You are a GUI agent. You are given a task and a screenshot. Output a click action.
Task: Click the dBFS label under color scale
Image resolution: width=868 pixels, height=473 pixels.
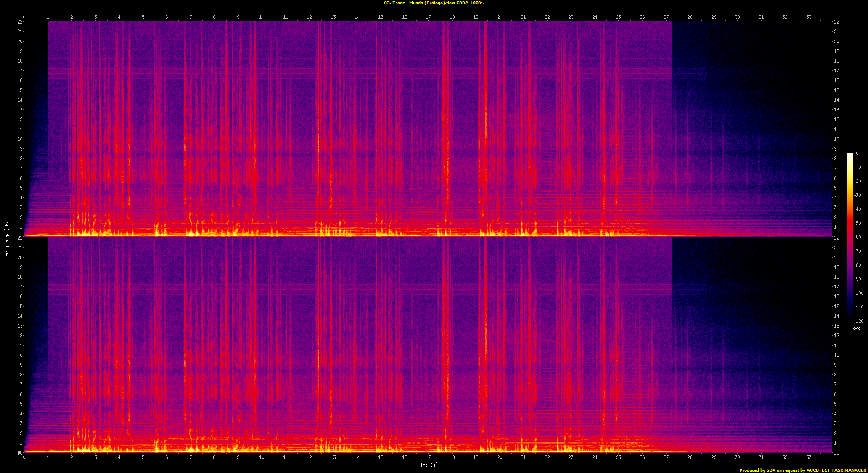[855, 329]
